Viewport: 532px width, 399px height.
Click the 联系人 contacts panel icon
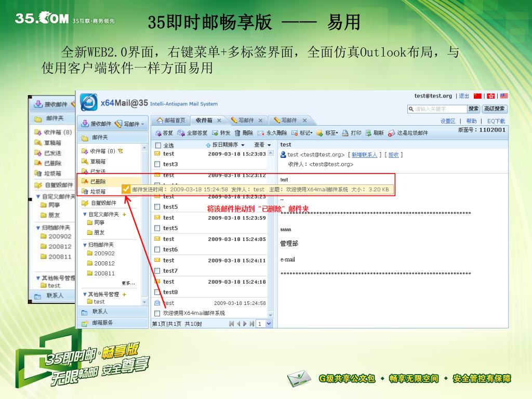point(85,312)
